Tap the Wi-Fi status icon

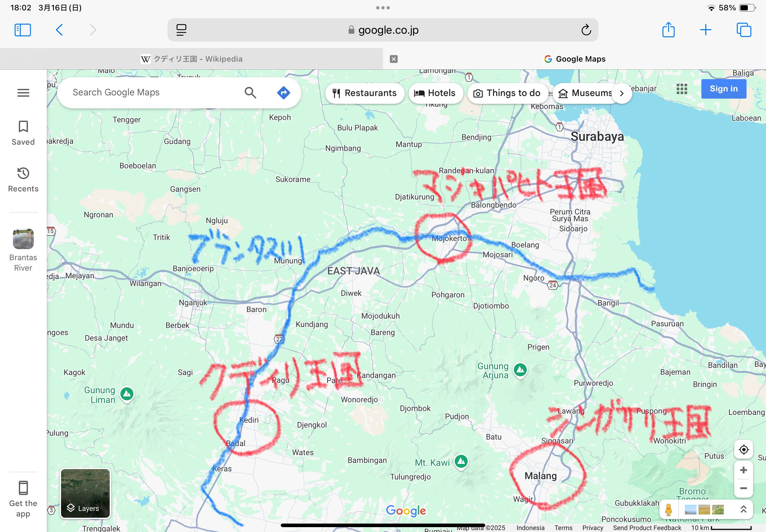(x=711, y=8)
